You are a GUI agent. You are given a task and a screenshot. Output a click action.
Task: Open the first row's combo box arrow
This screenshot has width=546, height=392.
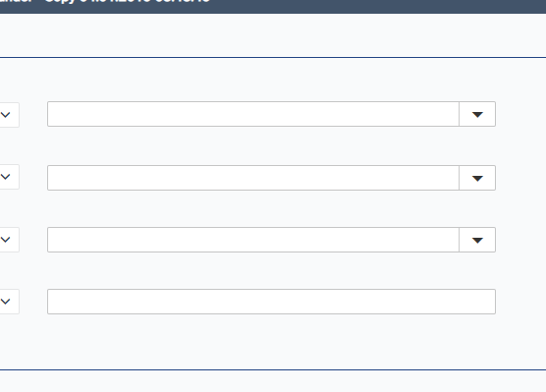tap(477, 114)
